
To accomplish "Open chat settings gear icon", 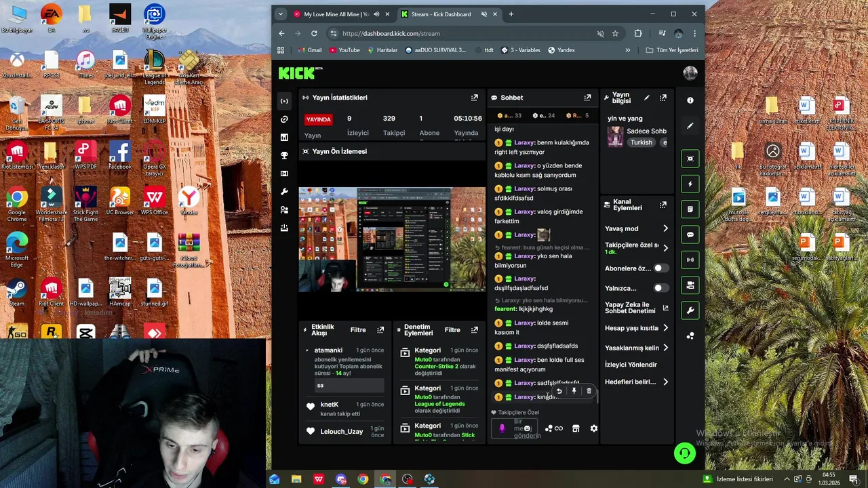I will point(593,428).
